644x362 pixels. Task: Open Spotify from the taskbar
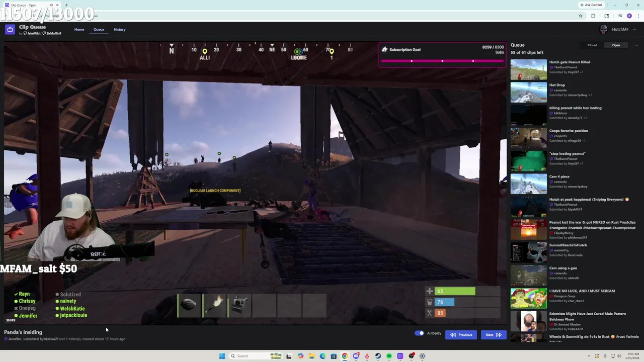coord(389,356)
